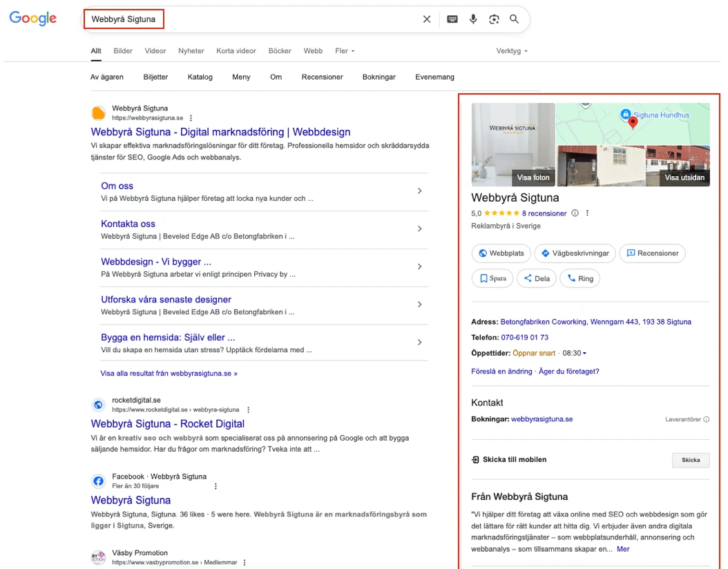Click the Visa foton thumbnail
728x569 pixels.
tap(513, 144)
